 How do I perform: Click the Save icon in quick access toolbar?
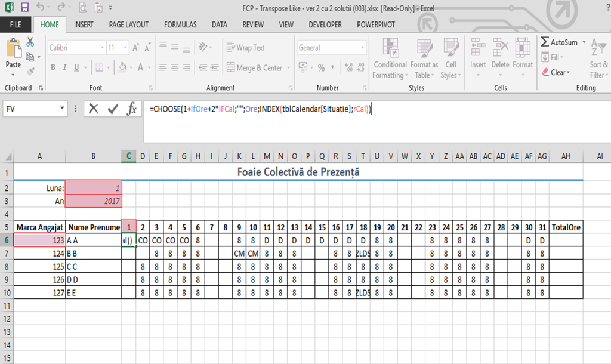pyautogui.click(x=24, y=8)
